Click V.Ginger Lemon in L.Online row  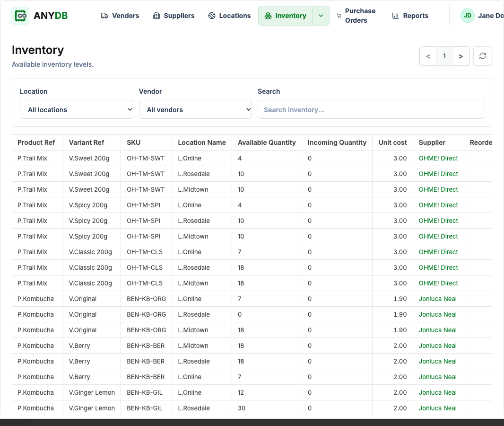[x=92, y=392]
